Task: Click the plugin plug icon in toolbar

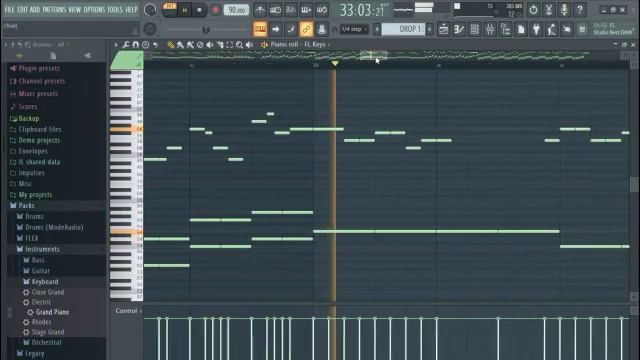Action: click(x=536, y=29)
